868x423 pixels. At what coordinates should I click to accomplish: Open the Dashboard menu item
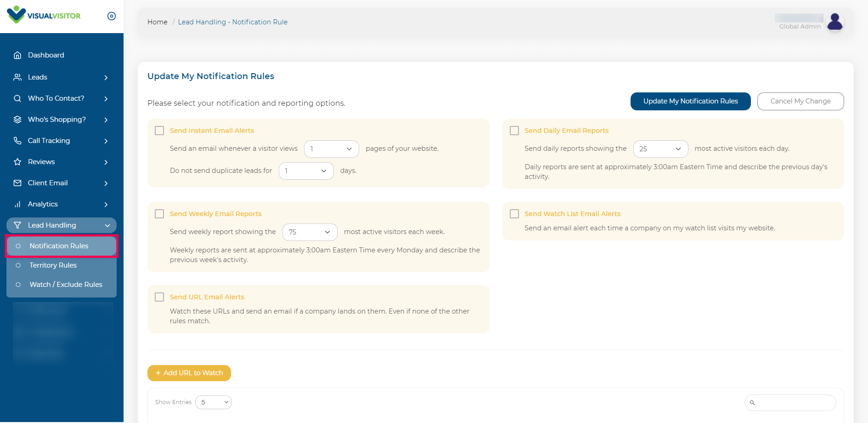point(62,55)
